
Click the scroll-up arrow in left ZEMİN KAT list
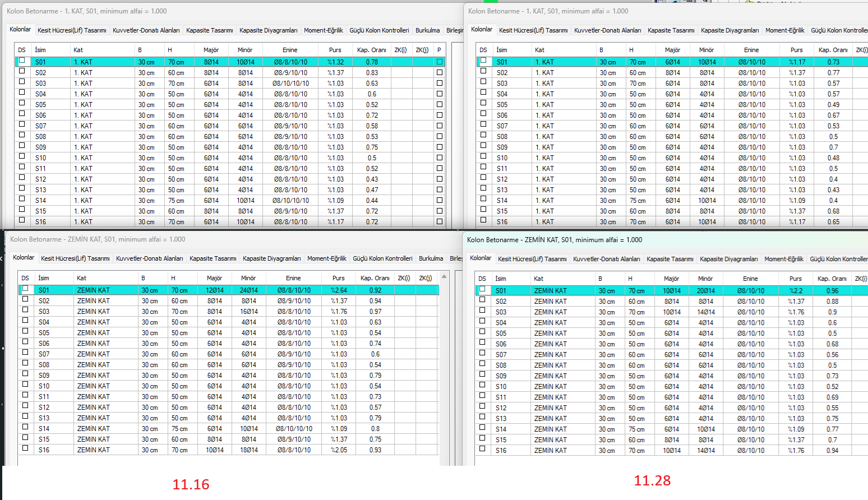pyautogui.click(x=444, y=276)
